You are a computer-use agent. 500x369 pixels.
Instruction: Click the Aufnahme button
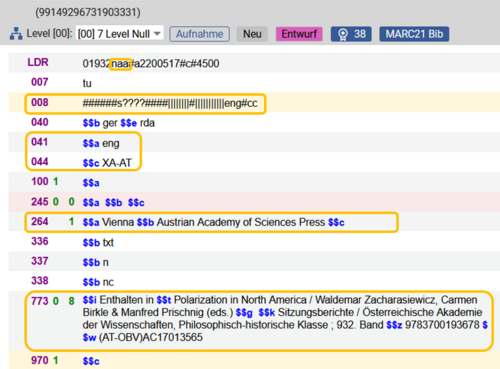[199, 34]
